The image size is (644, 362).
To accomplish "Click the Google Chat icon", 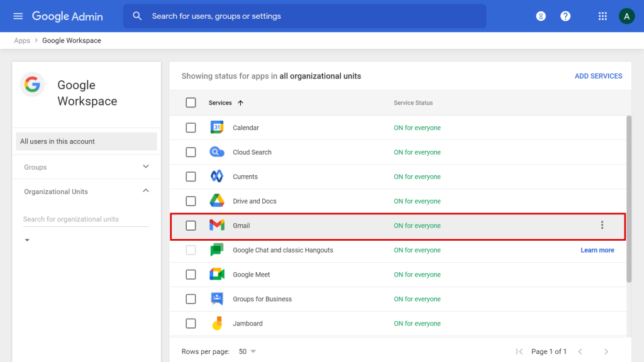I will tap(217, 250).
